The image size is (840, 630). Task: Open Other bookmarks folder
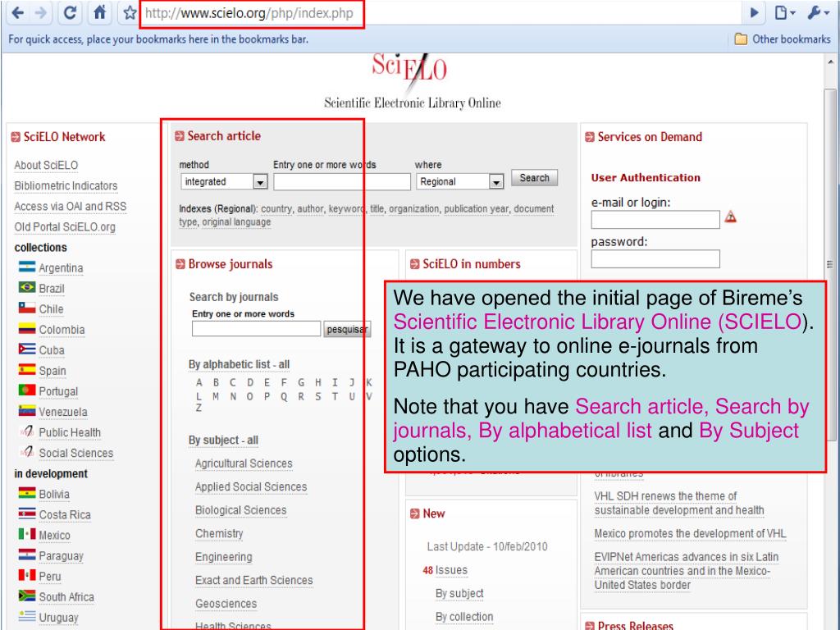pos(782,39)
